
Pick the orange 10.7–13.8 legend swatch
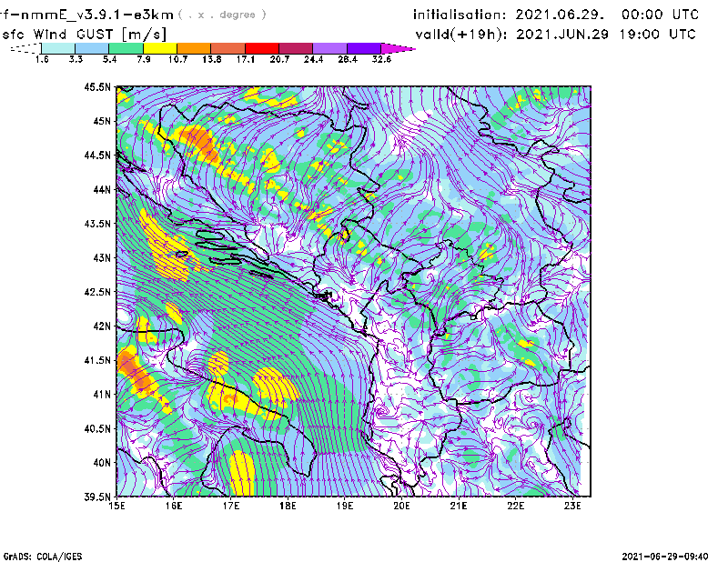(x=194, y=48)
